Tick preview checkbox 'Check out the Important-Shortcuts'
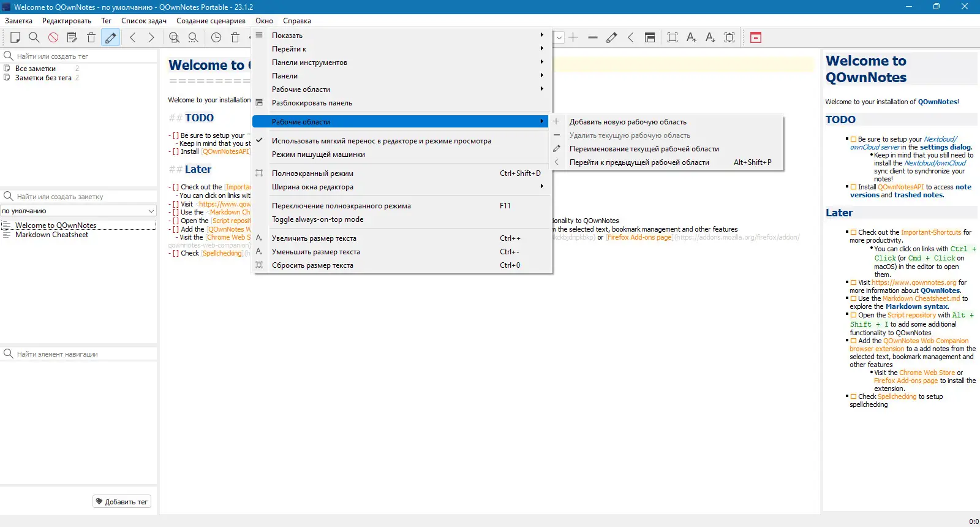This screenshot has height=527, width=980. point(854,232)
